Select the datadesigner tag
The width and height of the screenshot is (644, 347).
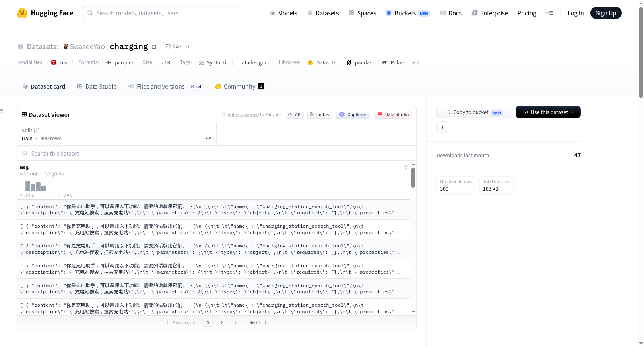click(254, 62)
